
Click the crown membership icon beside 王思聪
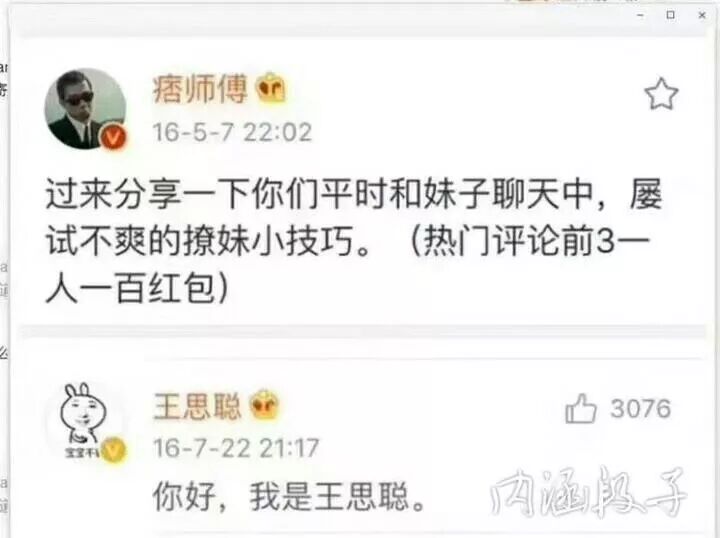(264, 404)
